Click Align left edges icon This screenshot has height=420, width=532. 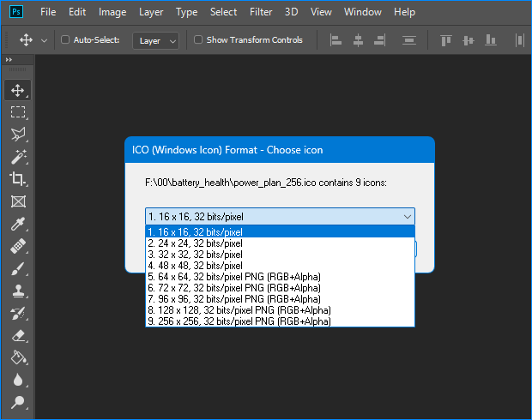click(336, 40)
